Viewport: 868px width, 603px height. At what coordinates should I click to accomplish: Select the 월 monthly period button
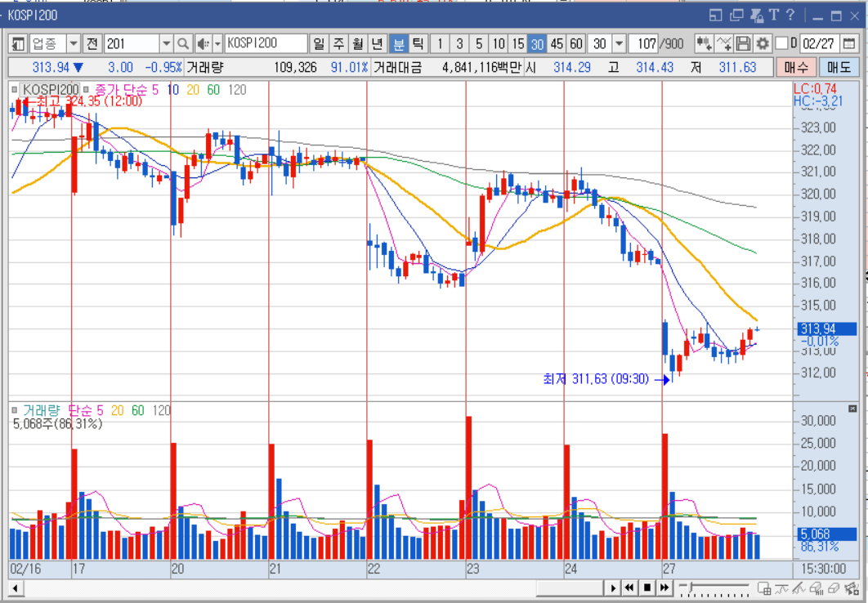[358, 43]
